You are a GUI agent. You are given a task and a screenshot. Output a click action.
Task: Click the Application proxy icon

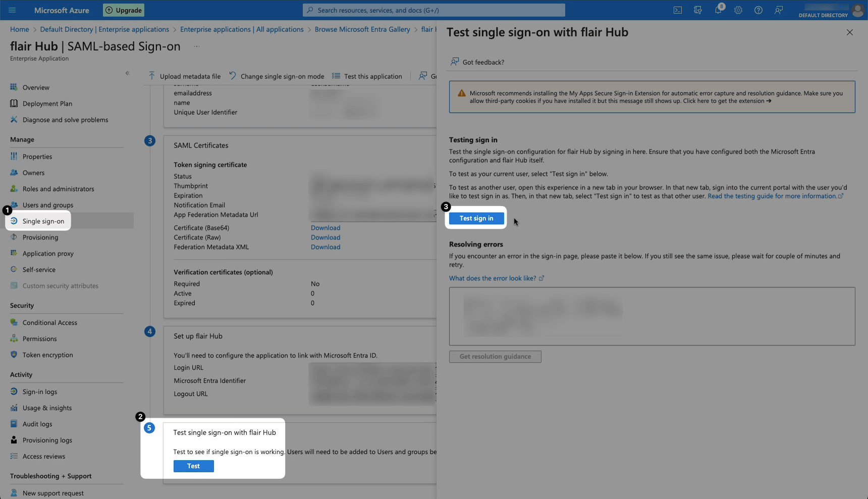click(x=14, y=254)
